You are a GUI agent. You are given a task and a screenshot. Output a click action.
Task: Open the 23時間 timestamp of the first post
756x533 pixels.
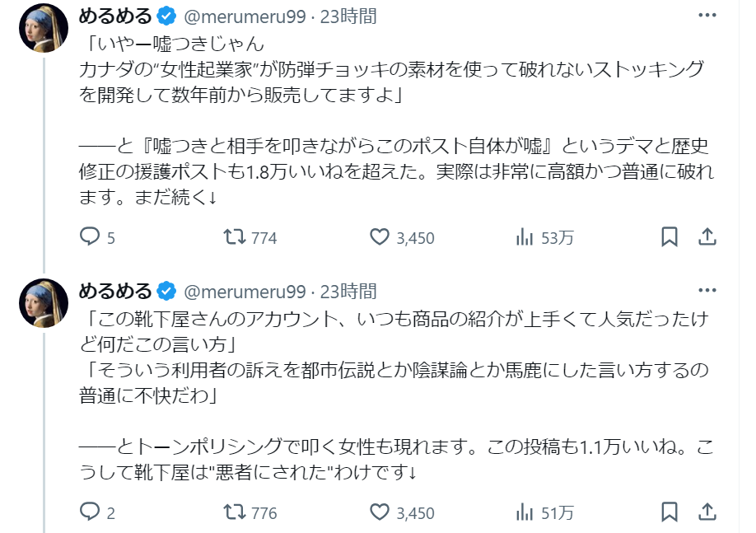click(348, 16)
